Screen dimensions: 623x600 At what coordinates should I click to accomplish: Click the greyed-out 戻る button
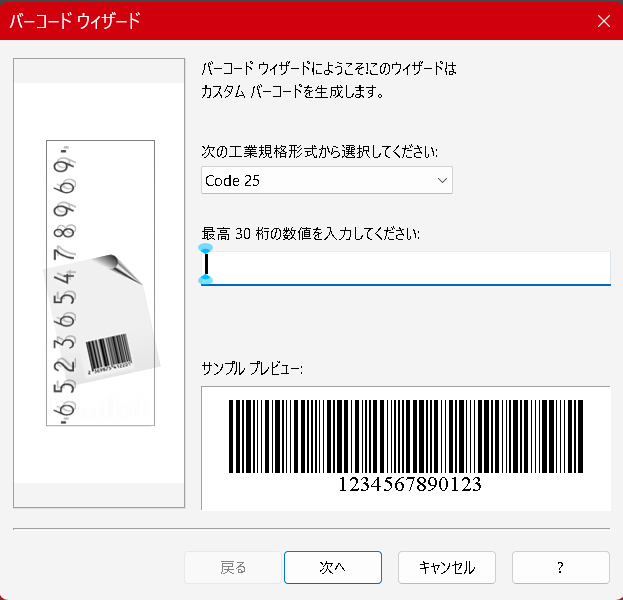coord(233,567)
